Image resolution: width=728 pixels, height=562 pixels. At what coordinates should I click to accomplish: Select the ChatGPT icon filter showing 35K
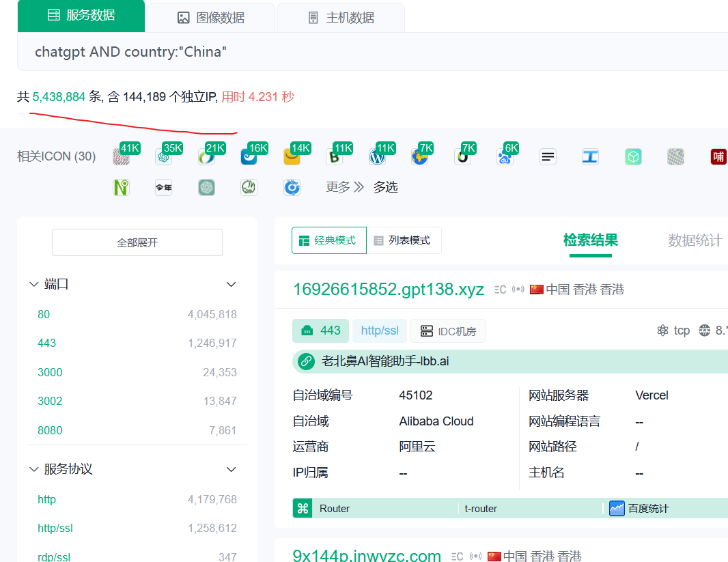(164, 156)
